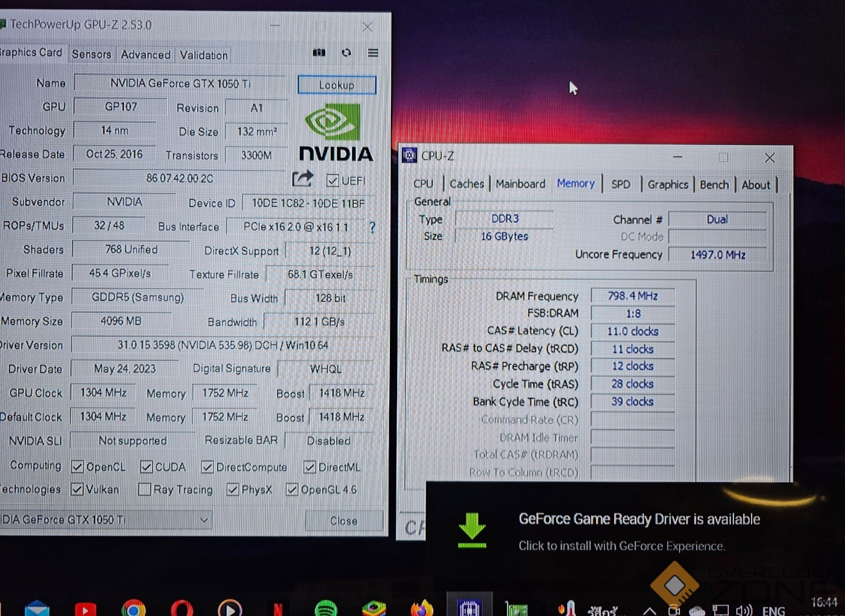845x616 pixels.
Task: Click the GPU Clock row '1304 MHz' value
Action: tap(103, 392)
